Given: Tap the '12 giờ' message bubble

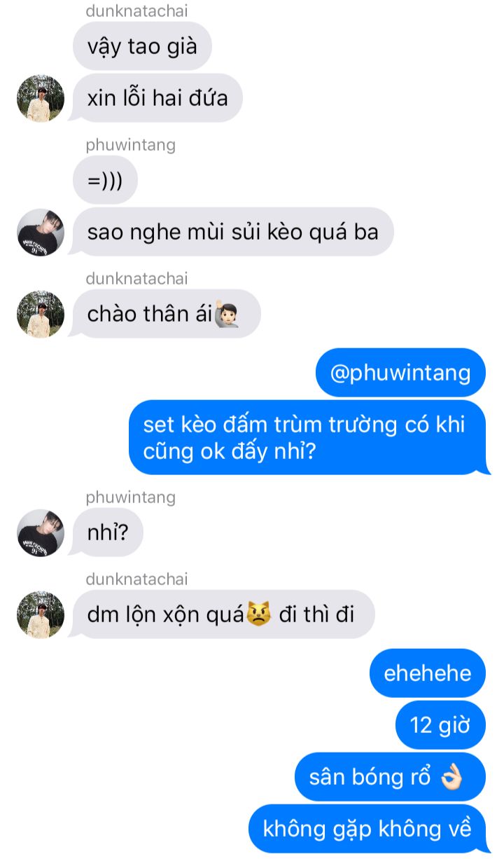Looking at the screenshot, I should [440, 725].
